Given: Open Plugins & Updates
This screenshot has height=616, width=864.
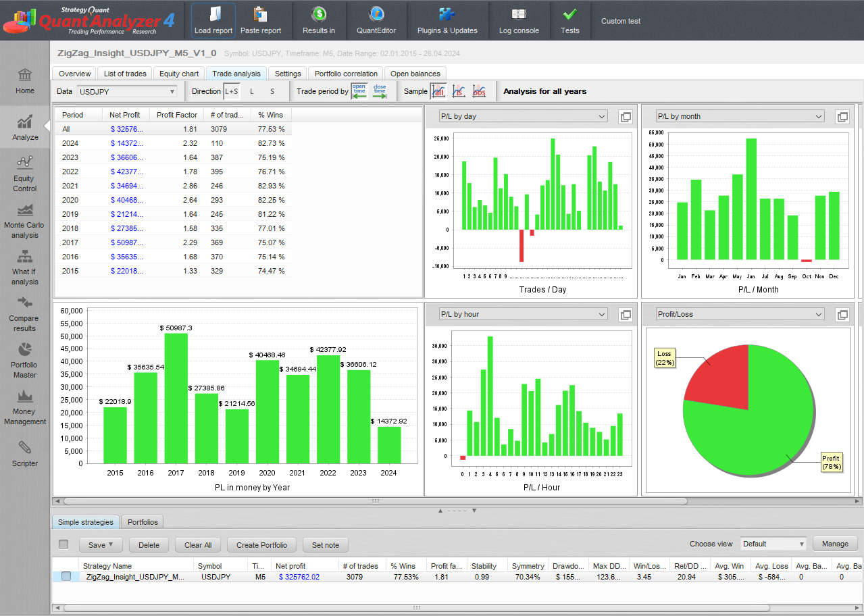Looking at the screenshot, I should click(447, 20).
